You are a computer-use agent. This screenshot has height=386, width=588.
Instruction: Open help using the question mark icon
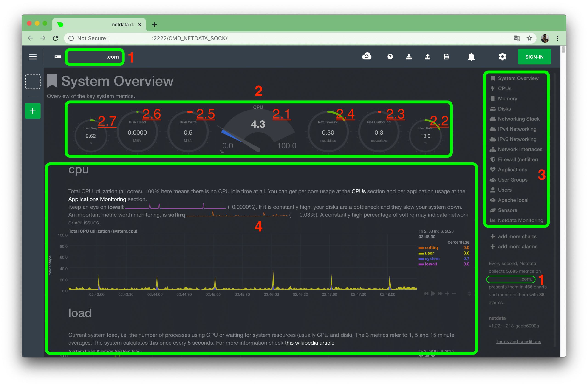click(x=390, y=57)
